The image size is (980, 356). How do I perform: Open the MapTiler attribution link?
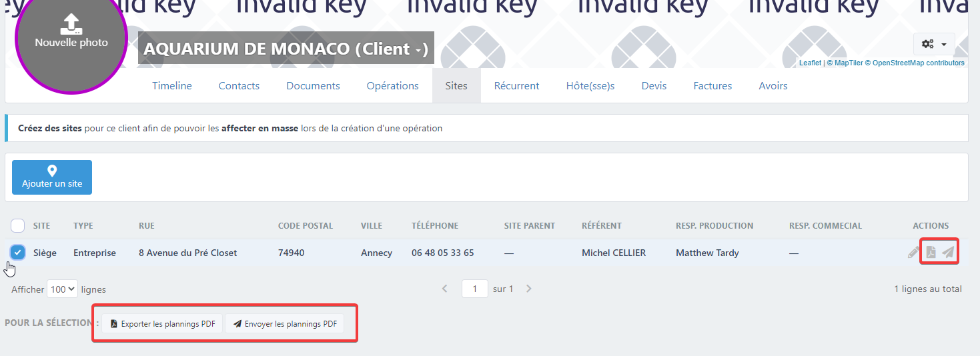pos(845,63)
